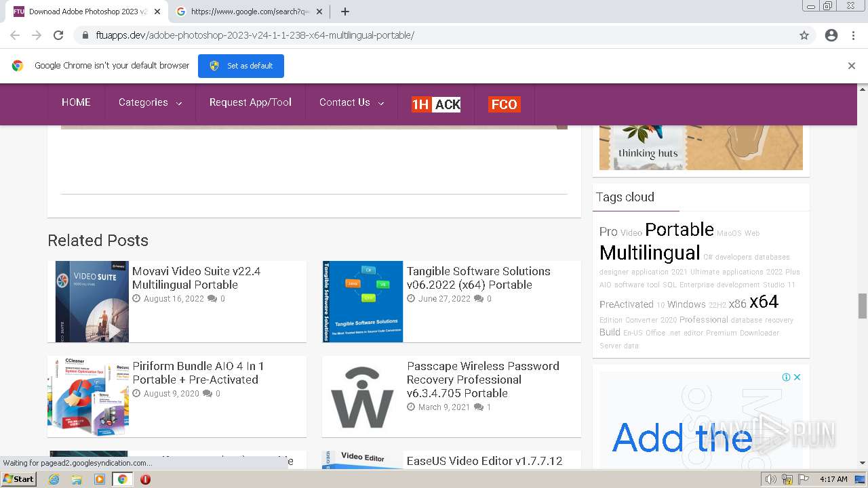
Task: Open Movavi Video Suite v22.4 post link
Action: click(x=197, y=278)
